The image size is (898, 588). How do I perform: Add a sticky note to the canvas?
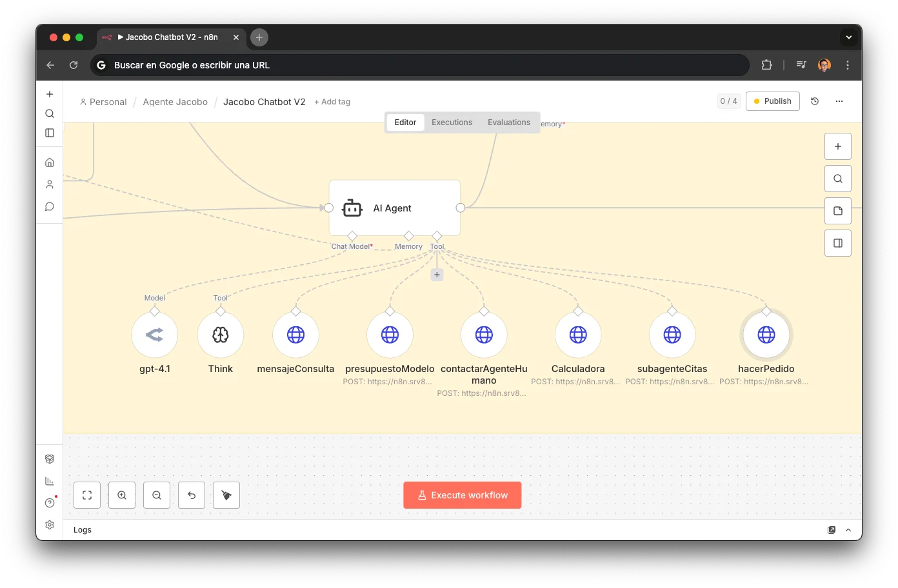[x=837, y=210]
